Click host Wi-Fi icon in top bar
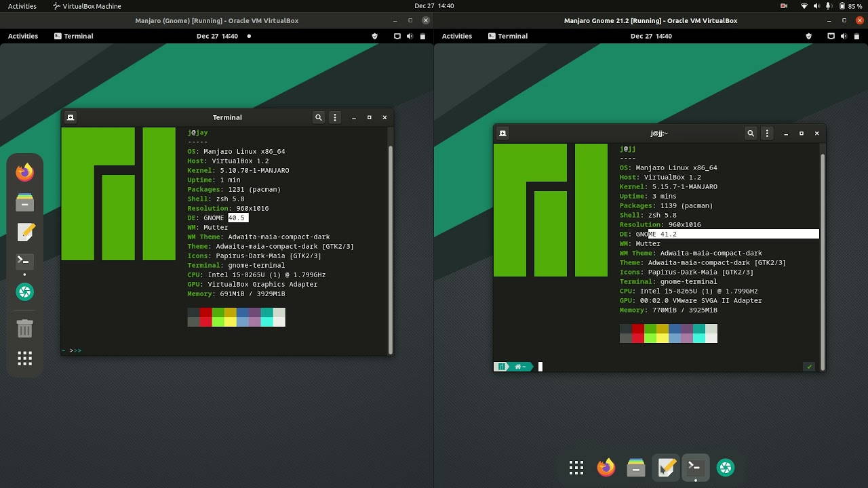Image resolution: width=868 pixels, height=488 pixels. click(x=804, y=6)
